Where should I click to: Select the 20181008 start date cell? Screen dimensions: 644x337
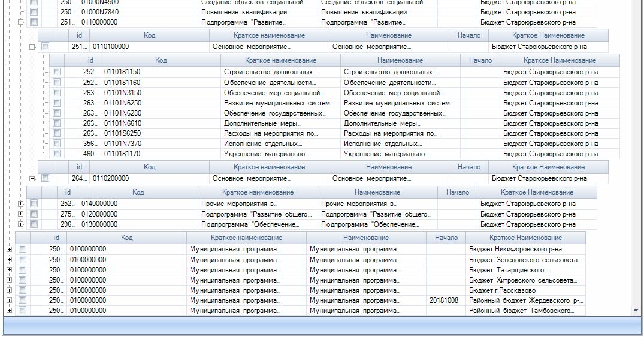pos(444,300)
